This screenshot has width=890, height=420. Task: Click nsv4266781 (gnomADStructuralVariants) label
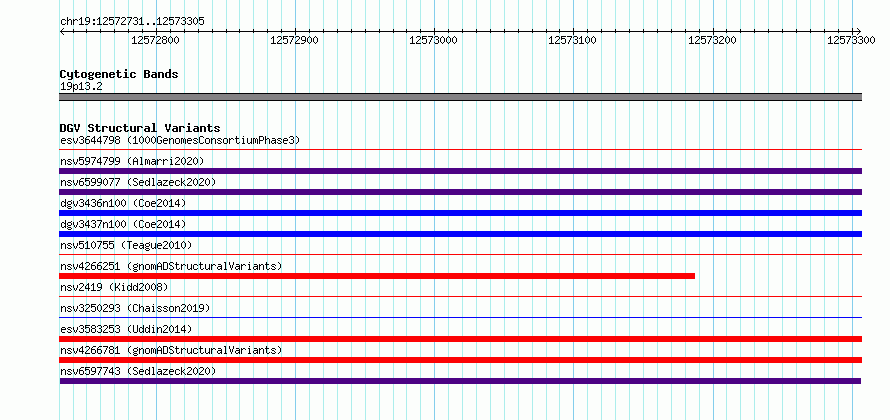coord(171,350)
